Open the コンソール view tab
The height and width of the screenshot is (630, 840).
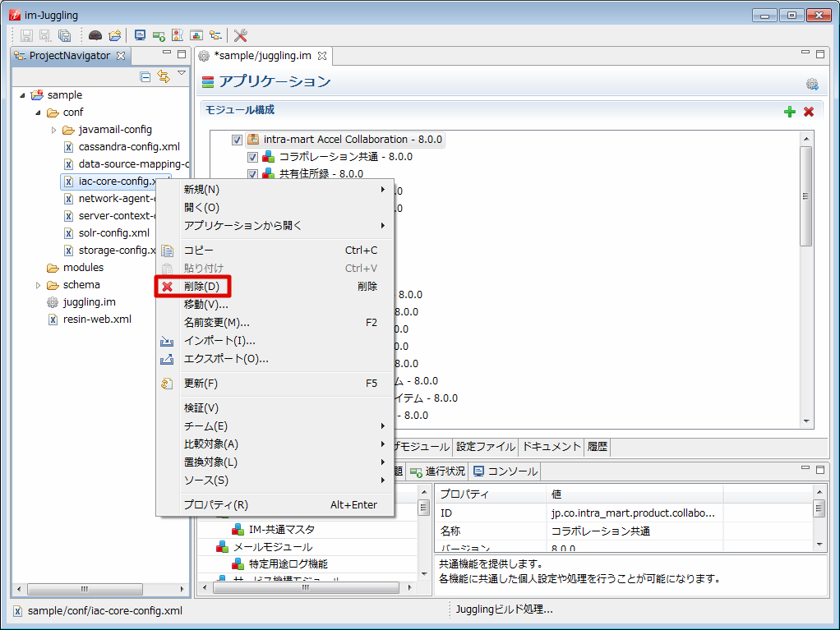(505, 471)
